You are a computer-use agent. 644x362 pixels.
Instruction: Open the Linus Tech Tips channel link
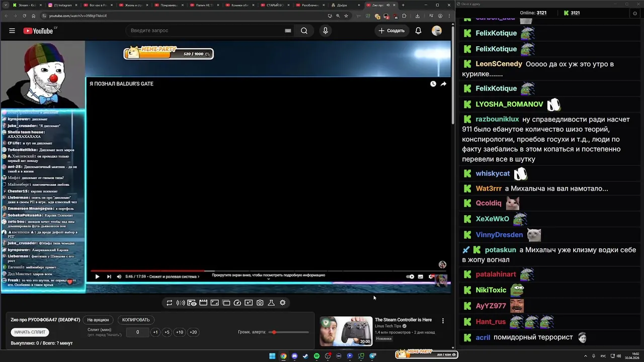[x=388, y=326]
